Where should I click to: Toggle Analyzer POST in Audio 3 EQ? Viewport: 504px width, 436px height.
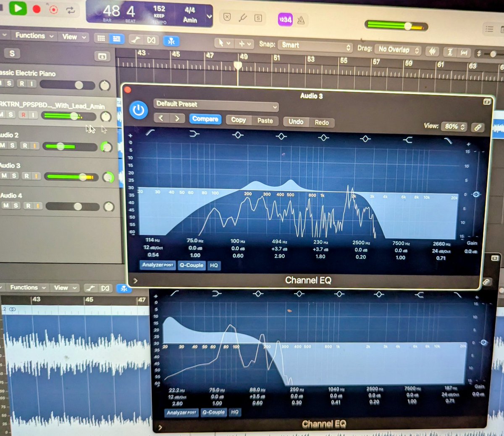coord(157,265)
